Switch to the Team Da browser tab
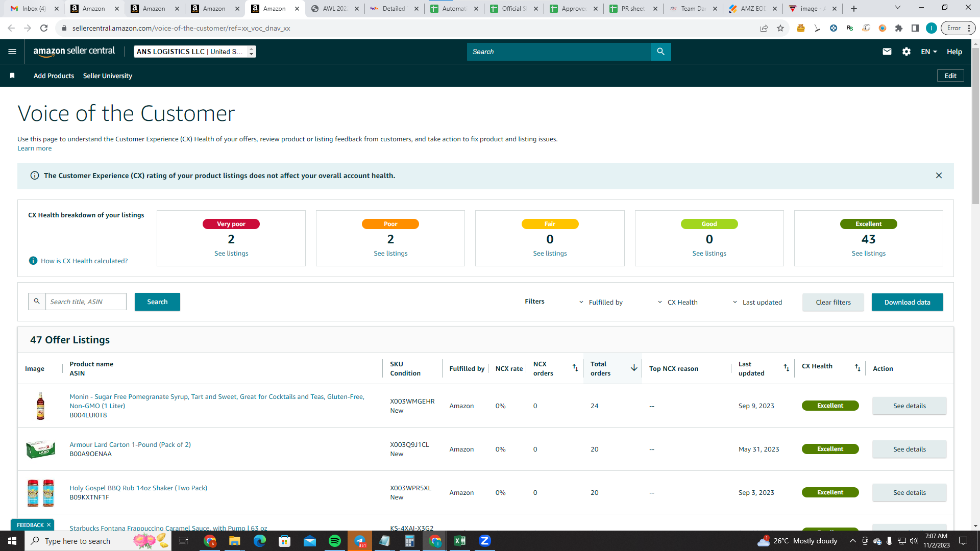 tap(693, 9)
